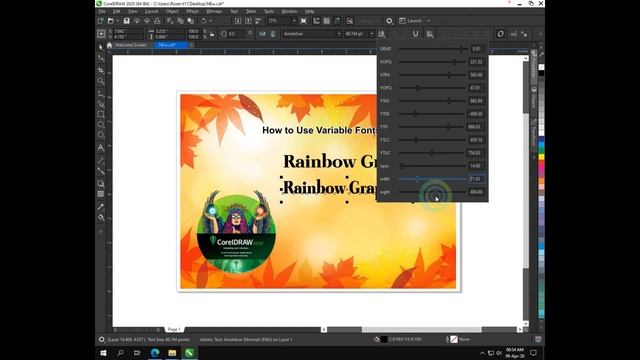The width and height of the screenshot is (640, 360).
Task: Select the Shape tool in the toolbox
Action: (101, 59)
